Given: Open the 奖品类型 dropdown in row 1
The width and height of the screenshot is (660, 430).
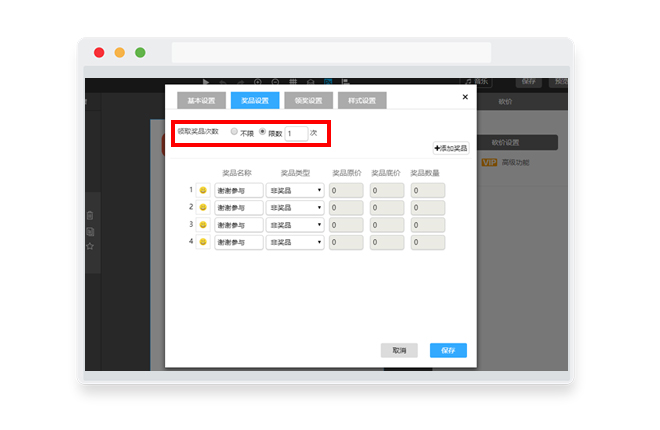Looking at the screenshot, I should pos(295,190).
